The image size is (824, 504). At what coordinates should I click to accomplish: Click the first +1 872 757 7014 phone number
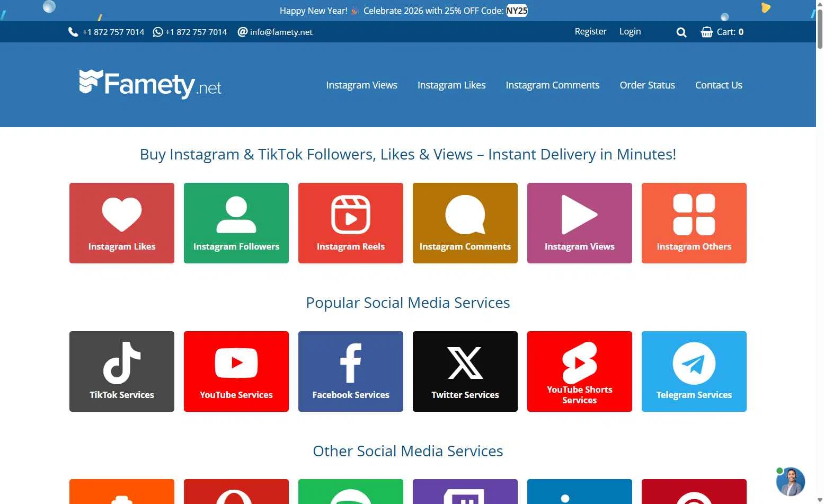point(113,32)
